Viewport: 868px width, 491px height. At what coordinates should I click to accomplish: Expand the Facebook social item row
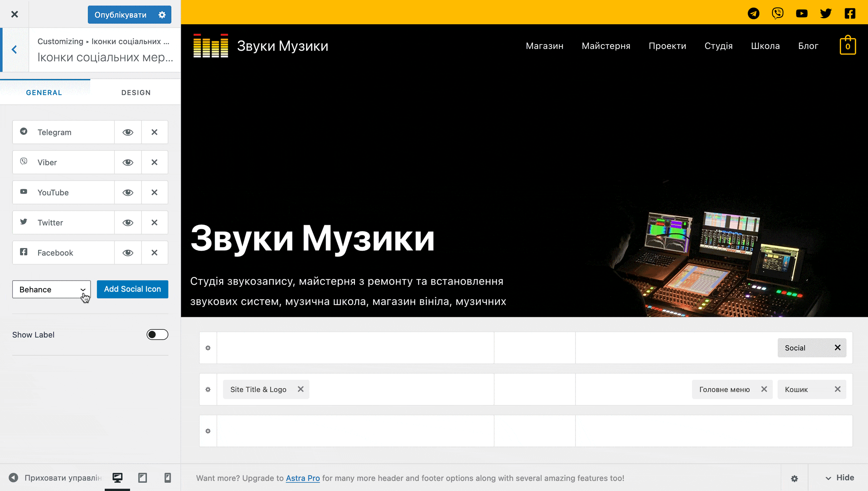click(x=63, y=253)
